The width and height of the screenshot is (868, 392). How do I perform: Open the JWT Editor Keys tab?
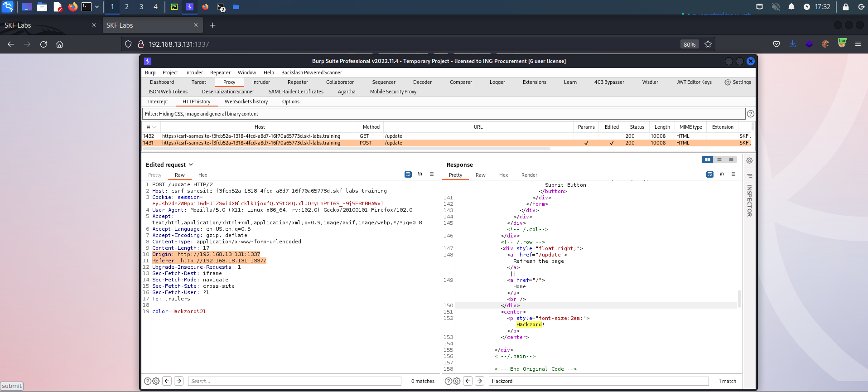(694, 82)
